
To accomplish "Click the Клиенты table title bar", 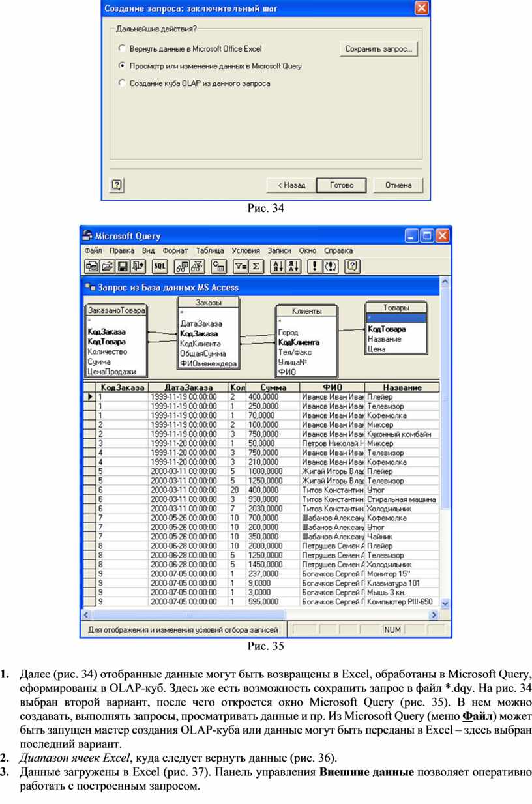I will (306, 312).
